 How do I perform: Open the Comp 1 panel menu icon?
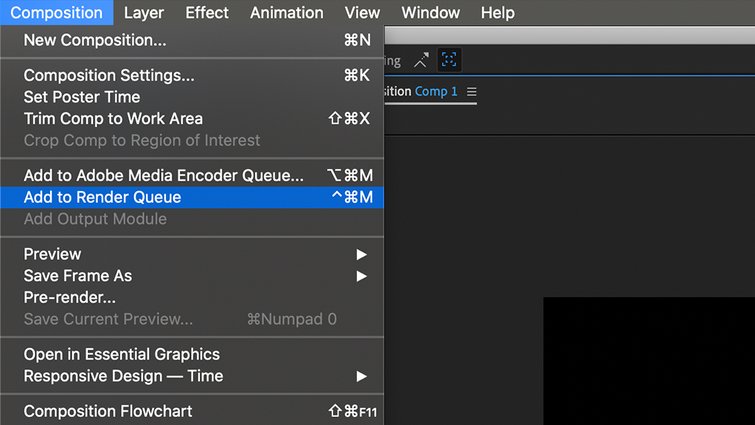[x=471, y=91]
